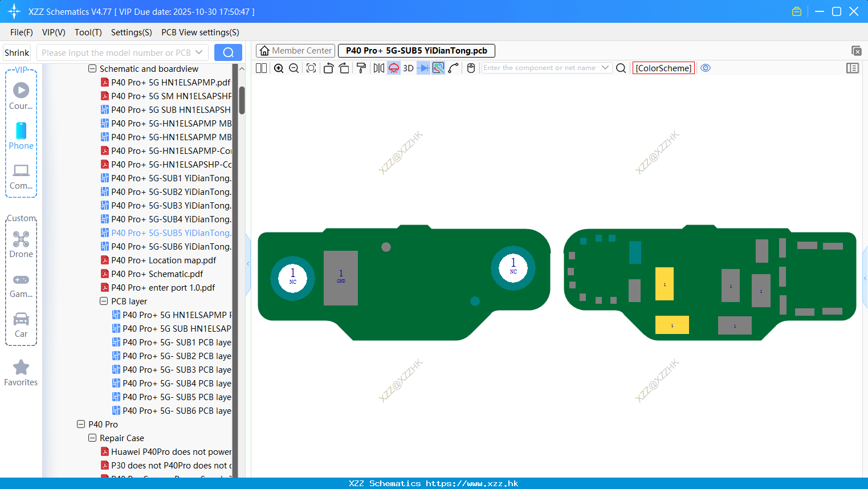Open P40 Pro+ Schematic.pdf
Viewport: 868px width, 489px height.
(x=152, y=274)
